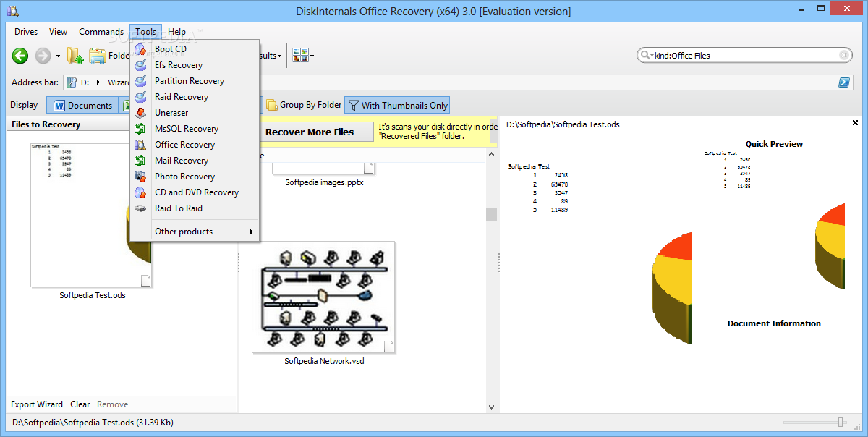Image resolution: width=868 pixels, height=437 pixels.
Task: Go up one folder level icon
Action: [x=75, y=55]
